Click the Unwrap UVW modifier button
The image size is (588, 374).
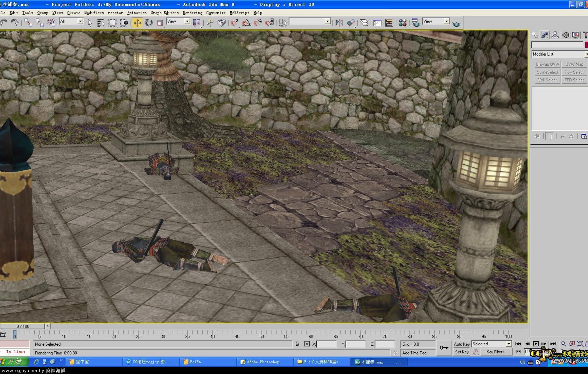(547, 64)
